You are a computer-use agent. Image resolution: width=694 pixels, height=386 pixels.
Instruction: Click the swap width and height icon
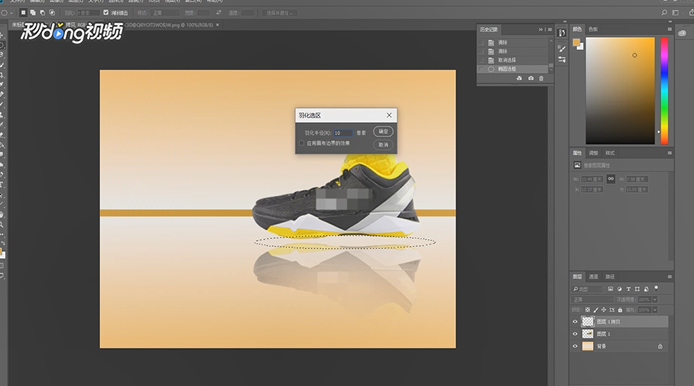(218, 12)
